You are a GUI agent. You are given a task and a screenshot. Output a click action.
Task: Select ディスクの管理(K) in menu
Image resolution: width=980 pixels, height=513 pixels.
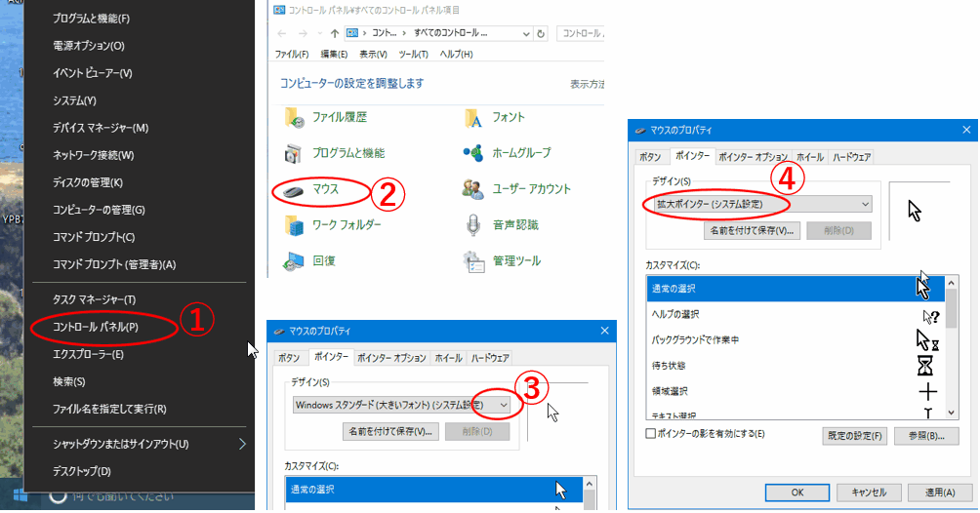(x=88, y=182)
